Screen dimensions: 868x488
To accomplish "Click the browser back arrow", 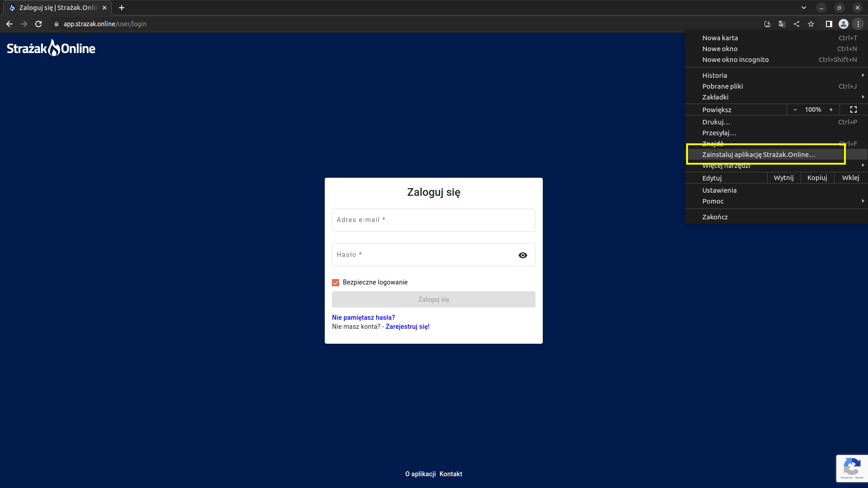I will coord(9,24).
